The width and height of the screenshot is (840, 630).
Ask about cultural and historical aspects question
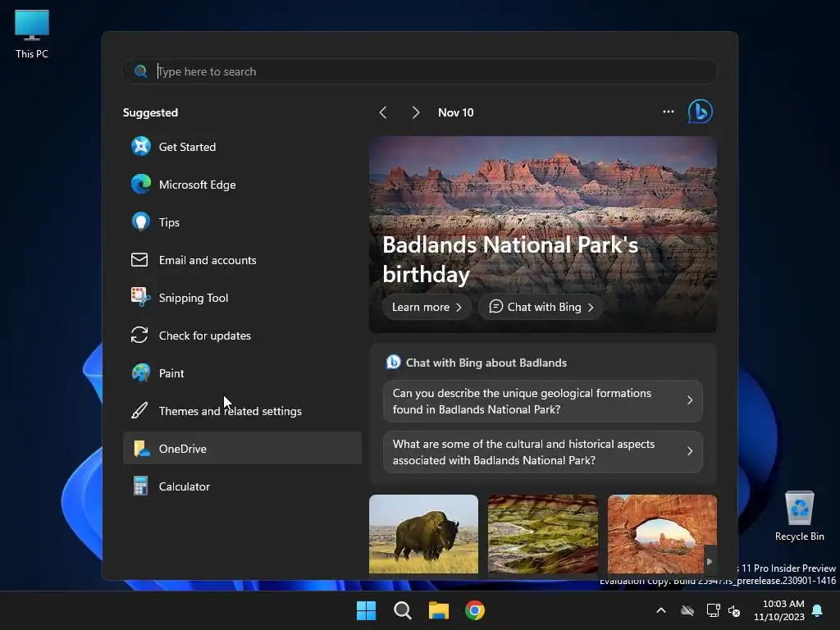tap(543, 452)
